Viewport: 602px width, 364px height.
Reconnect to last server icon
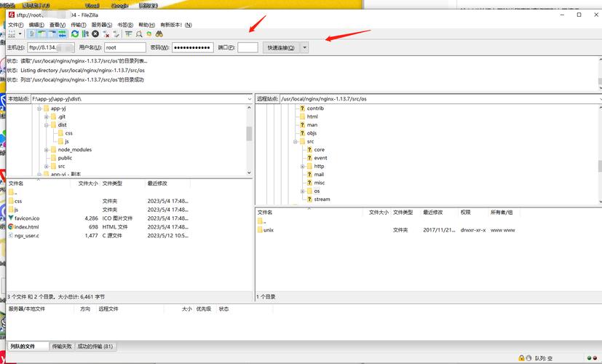click(116, 33)
